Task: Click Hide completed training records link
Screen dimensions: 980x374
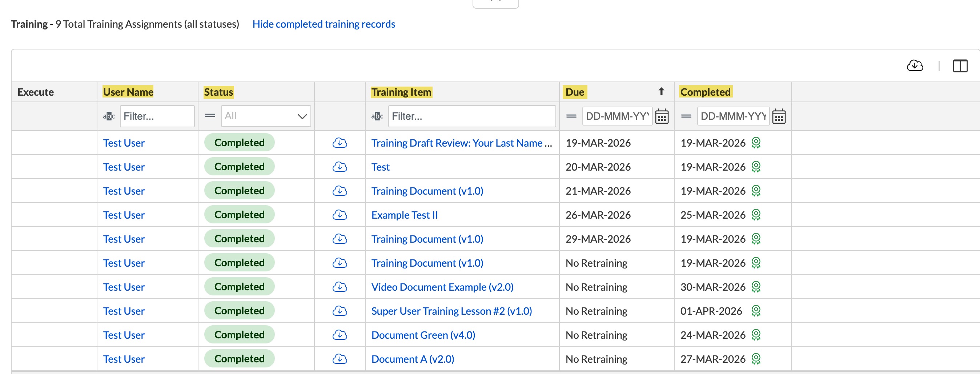Action: (324, 24)
